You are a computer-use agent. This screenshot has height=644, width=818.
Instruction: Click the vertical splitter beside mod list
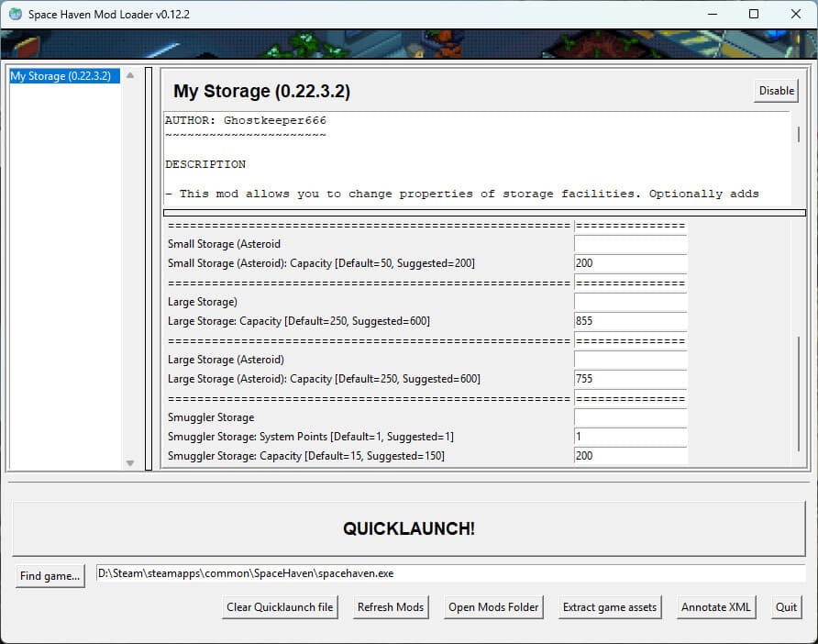149,268
